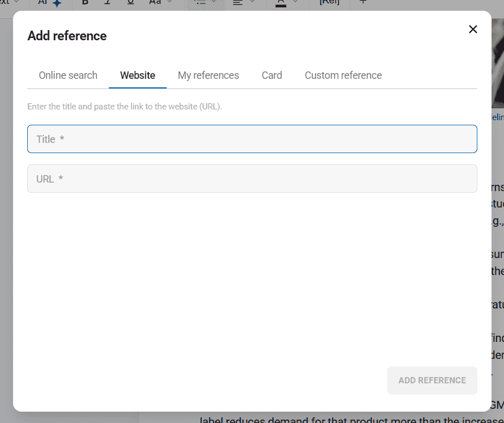
Task: Click the [Ref] toolbar button
Action: [x=329, y=2]
